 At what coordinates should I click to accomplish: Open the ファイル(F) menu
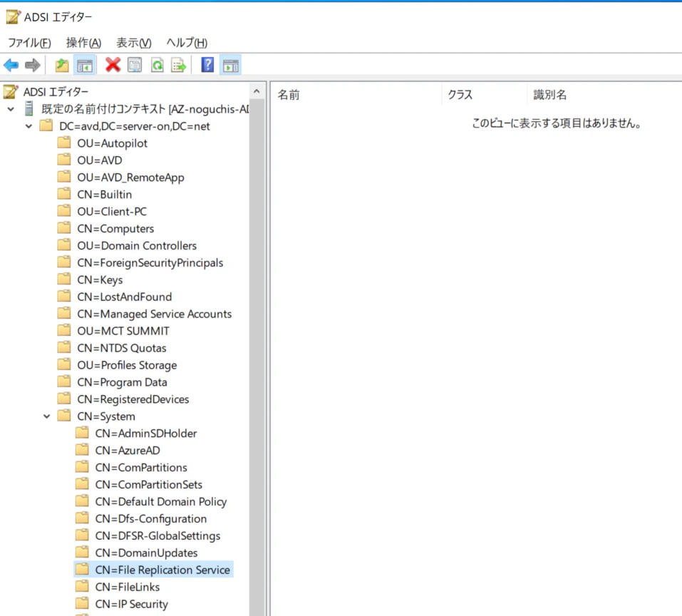29,43
